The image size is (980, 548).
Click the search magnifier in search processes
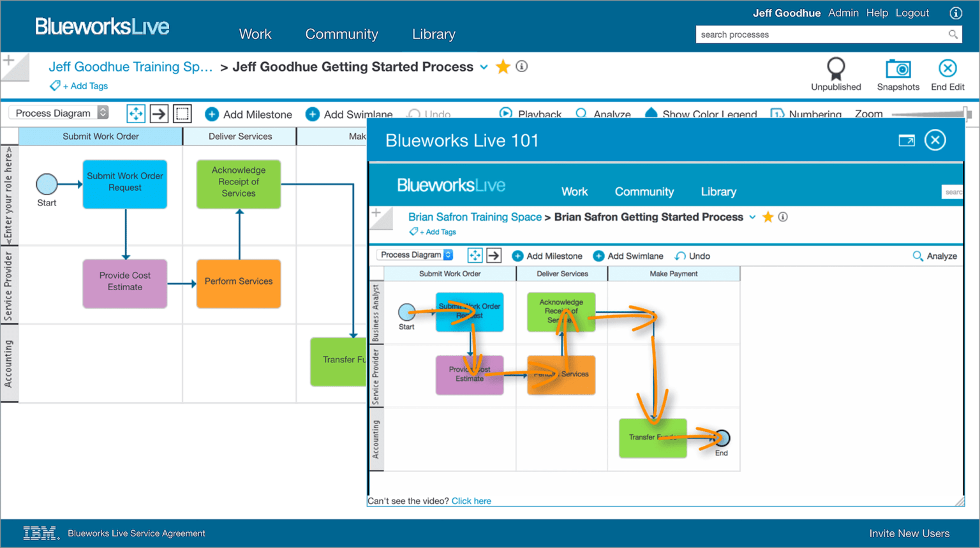(953, 34)
